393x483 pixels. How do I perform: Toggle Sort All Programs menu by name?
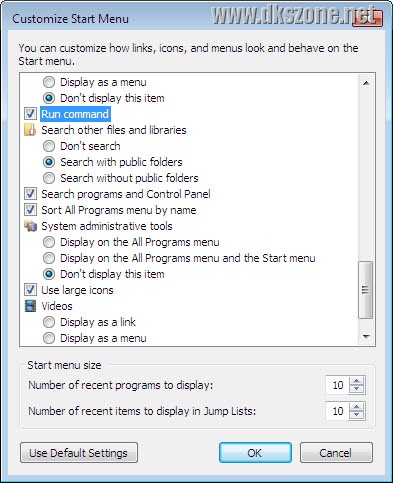pyautogui.click(x=30, y=210)
